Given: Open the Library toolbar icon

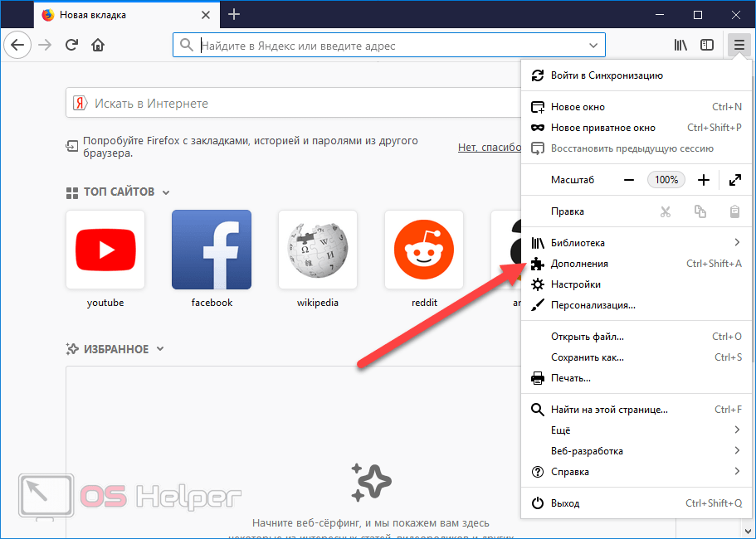Looking at the screenshot, I should point(680,45).
